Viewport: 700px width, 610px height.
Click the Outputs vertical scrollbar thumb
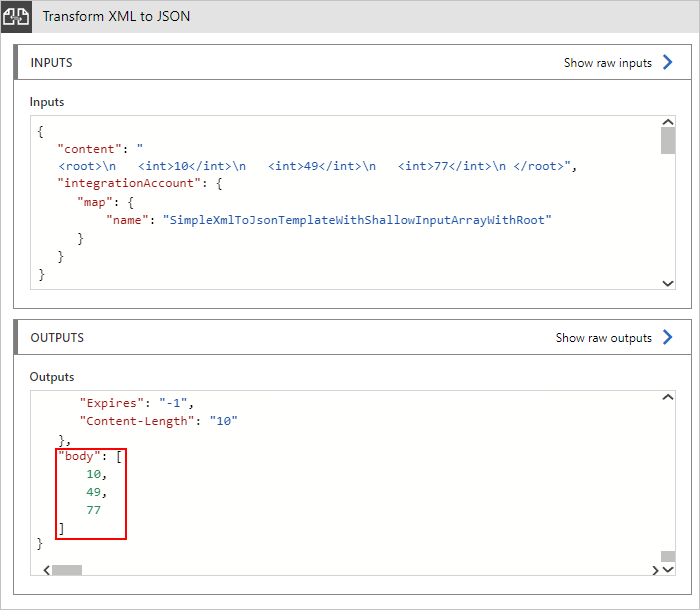(x=668, y=555)
